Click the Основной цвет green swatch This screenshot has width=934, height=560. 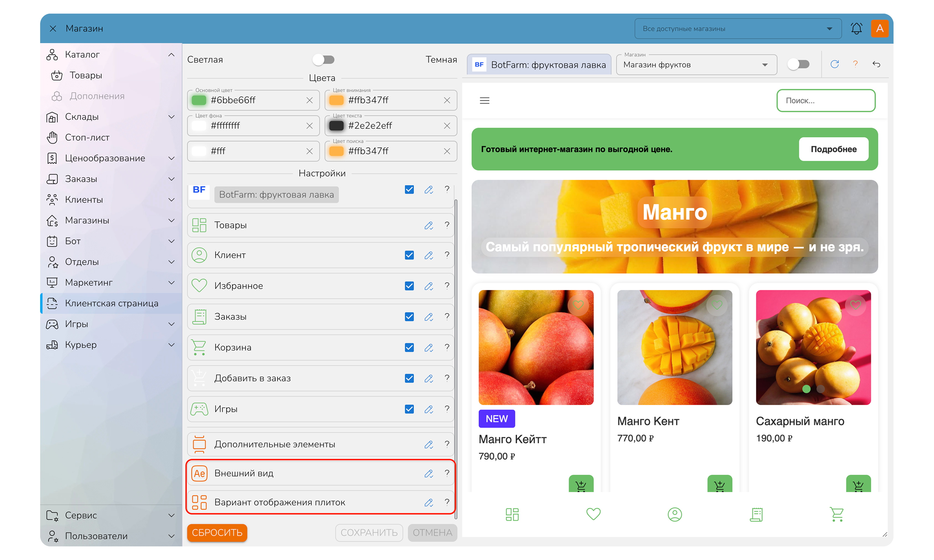199,100
